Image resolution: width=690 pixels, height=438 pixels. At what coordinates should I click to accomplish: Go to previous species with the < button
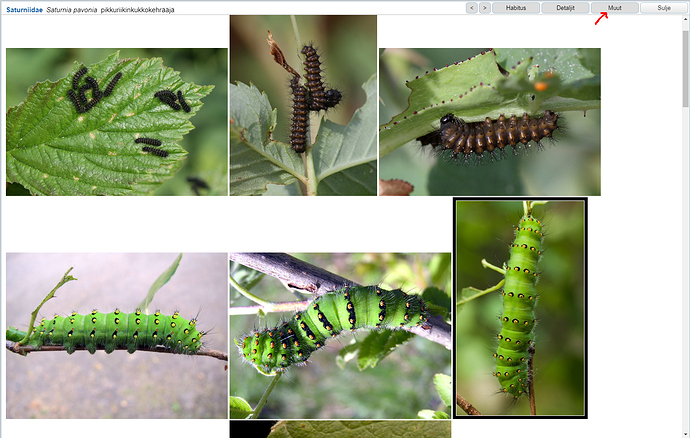(472, 7)
